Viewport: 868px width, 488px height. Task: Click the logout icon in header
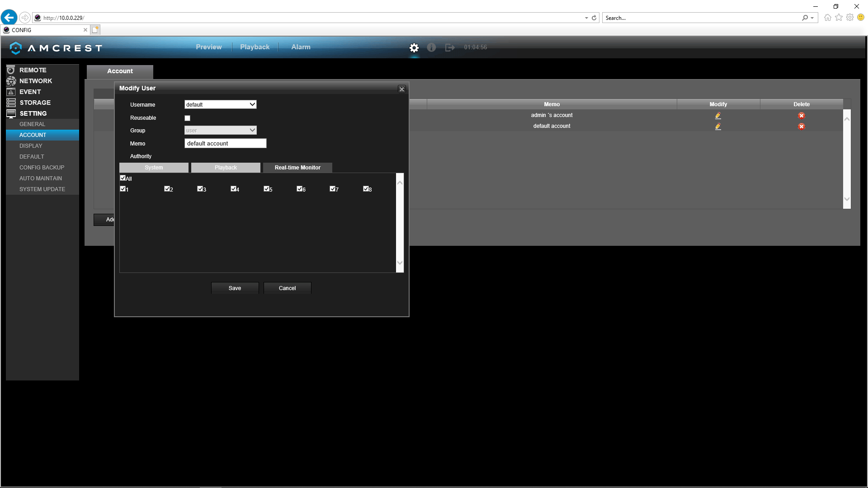pyautogui.click(x=450, y=47)
